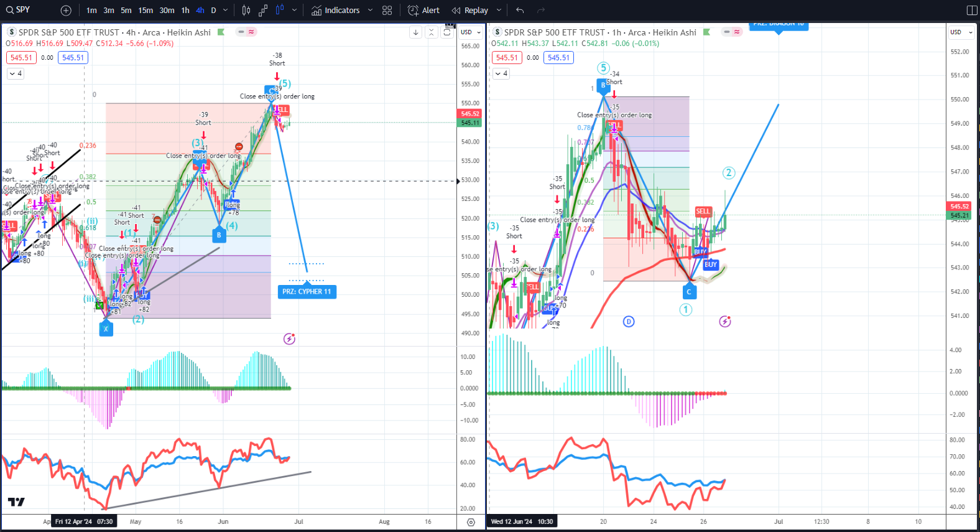This screenshot has height=532, width=980.
Task: Select the 15m timeframe
Action: click(x=146, y=11)
